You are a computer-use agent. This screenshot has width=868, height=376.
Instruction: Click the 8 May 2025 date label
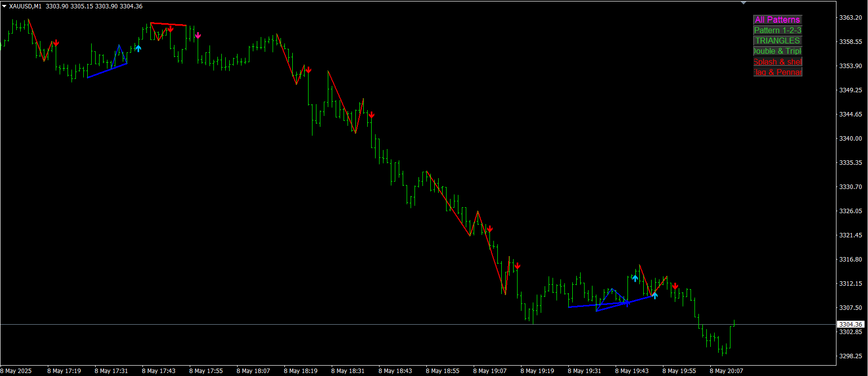coord(16,371)
